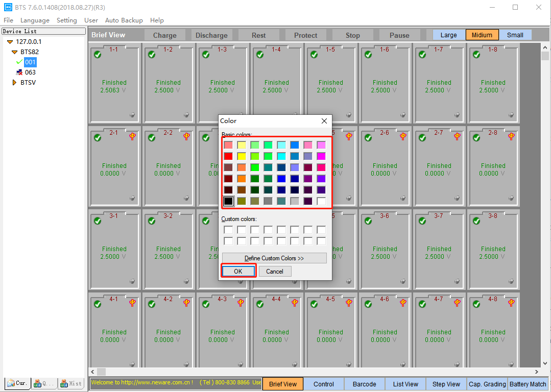
Task: Click the red warning icon on channel 4-8
Action: coord(511,303)
